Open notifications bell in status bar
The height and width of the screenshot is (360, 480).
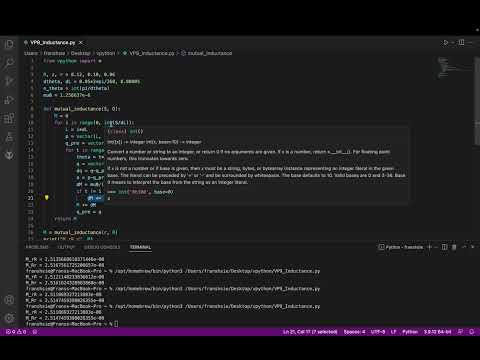tap(472, 332)
